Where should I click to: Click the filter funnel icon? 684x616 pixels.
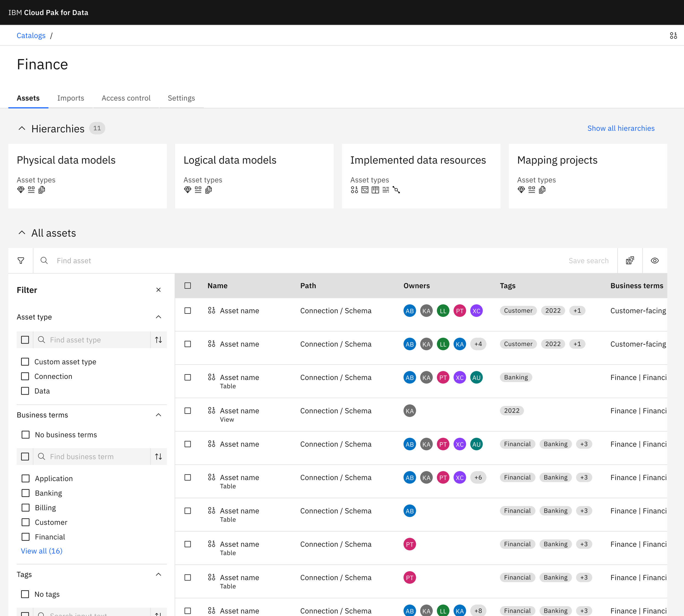21,261
